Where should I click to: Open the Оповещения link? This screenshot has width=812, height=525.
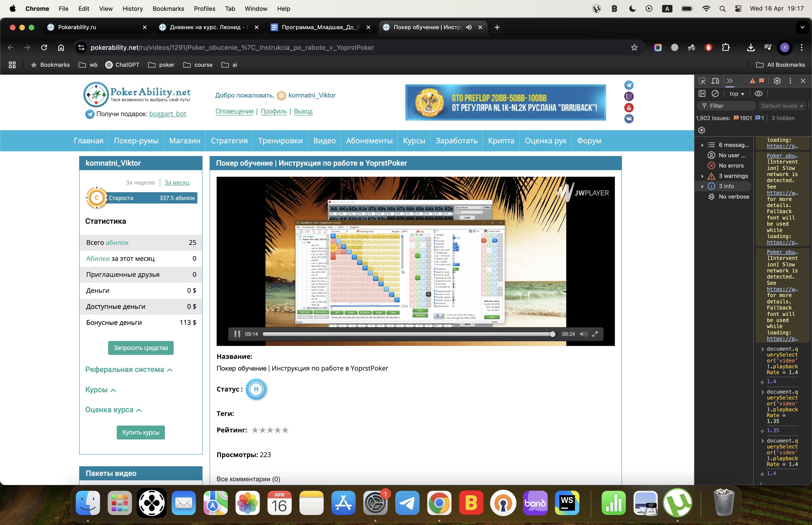point(234,111)
